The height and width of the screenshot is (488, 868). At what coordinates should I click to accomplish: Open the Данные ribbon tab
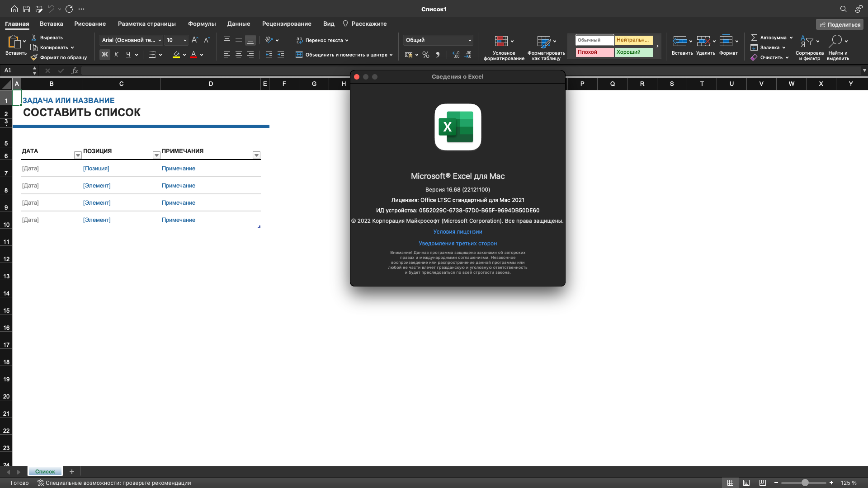pyautogui.click(x=238, y=24)
